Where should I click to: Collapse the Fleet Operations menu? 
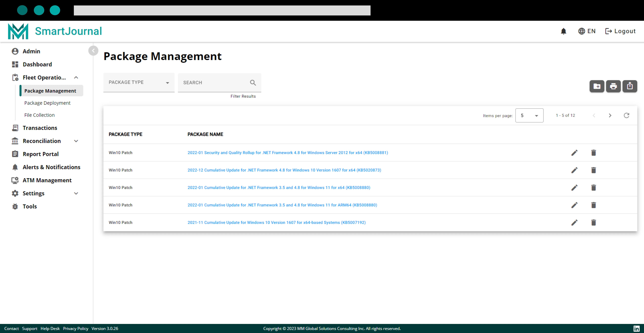coord(76,78)
